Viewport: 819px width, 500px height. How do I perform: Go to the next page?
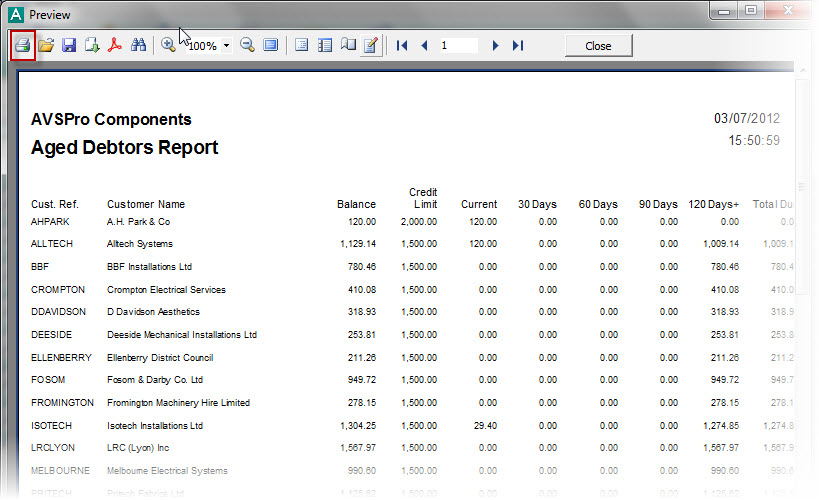point(495,46)
